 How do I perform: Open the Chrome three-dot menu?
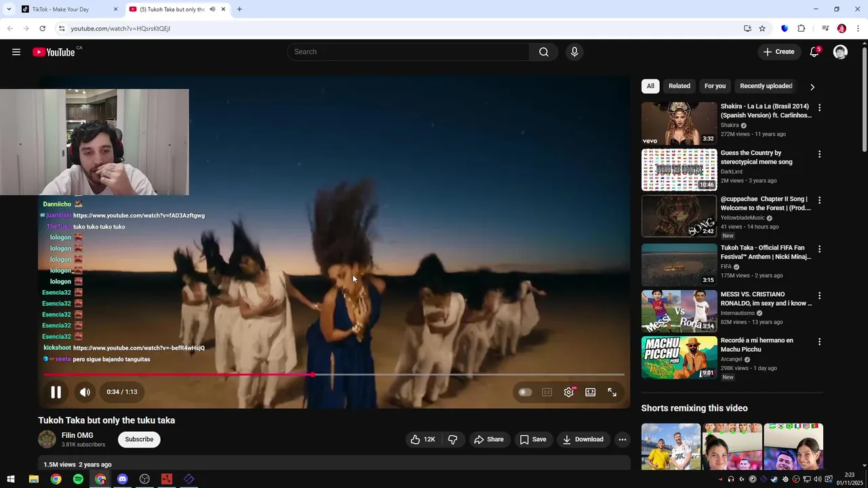pyautogui.click(x=858, y=28)
